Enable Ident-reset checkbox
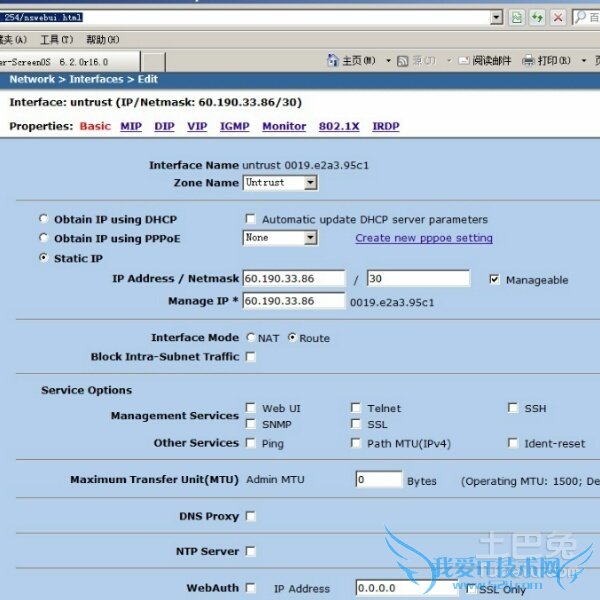Viewport: 600px width, 600px height. [513, 443]
